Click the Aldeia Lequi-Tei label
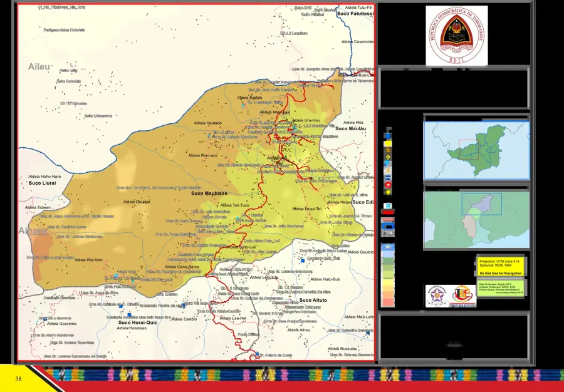The image size is (564, 392). click(306, 209)
